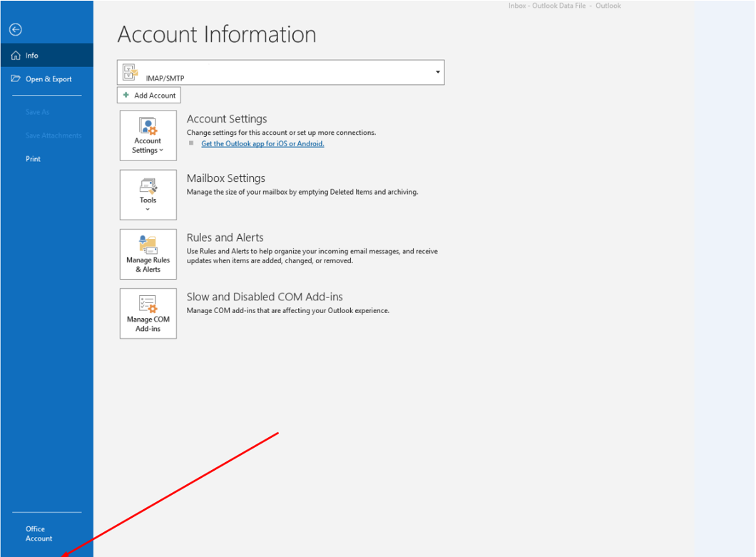Open Get the Outlook app for iOS or Android link
756x557 pixels.
(x=262, y=144)
